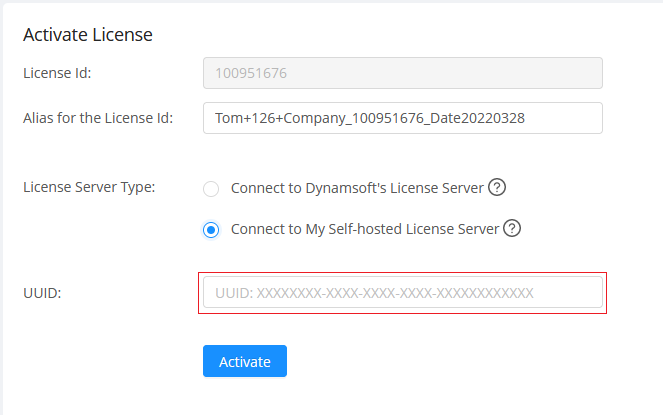
Task: Choose the Connect to My Self-hosted License Server radio button
Action: click(x=211, y=229)
